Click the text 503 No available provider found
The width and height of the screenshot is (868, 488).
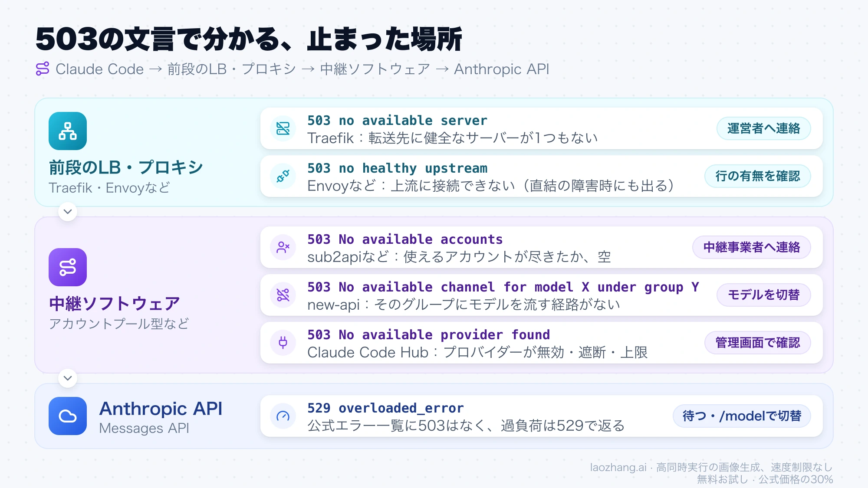pyautogui.click(x=428, y=335)
